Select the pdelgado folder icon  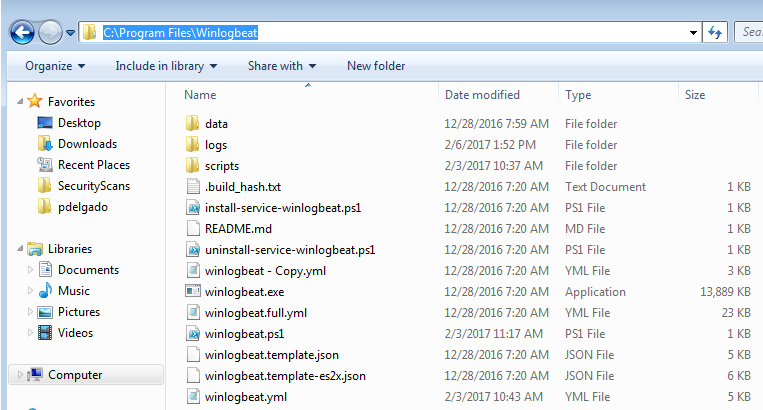(x=44, y=206)
